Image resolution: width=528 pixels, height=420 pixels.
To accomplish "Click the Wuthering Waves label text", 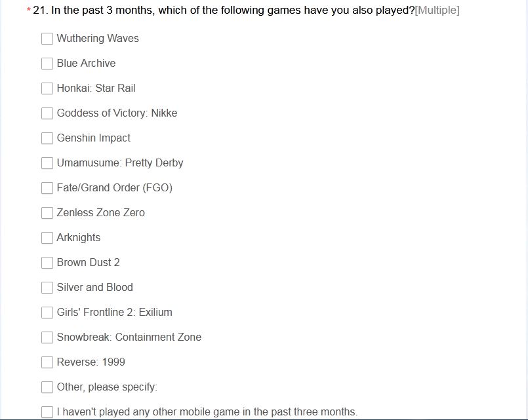I will pyautogui.click(x=98, y=39).
